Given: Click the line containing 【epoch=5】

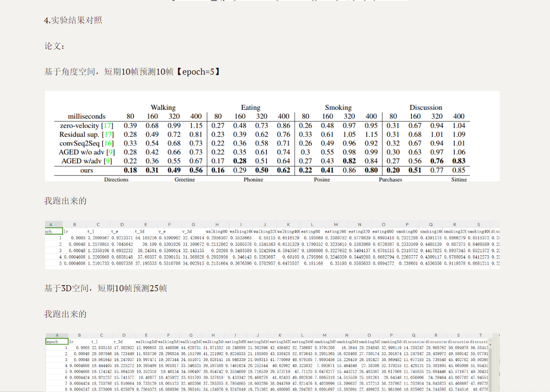Looking at the screenshot, I should coord(133,72).
